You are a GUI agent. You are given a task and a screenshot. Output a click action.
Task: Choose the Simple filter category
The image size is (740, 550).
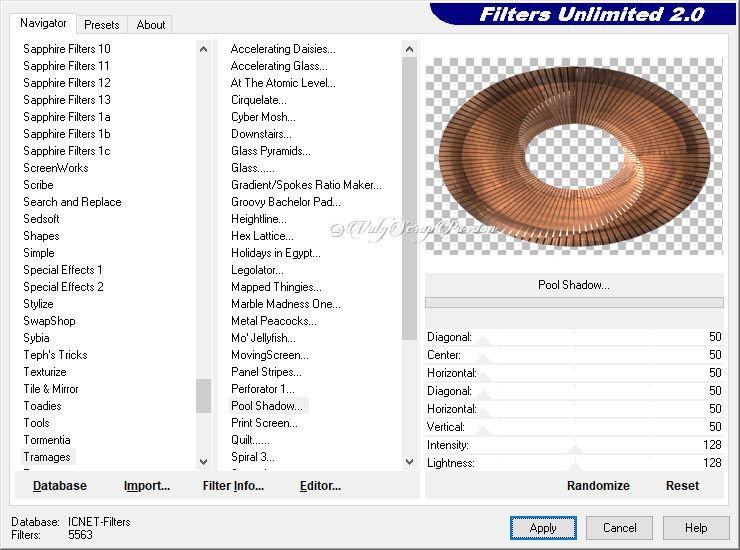pyautogui.click(x=39, y=253)
